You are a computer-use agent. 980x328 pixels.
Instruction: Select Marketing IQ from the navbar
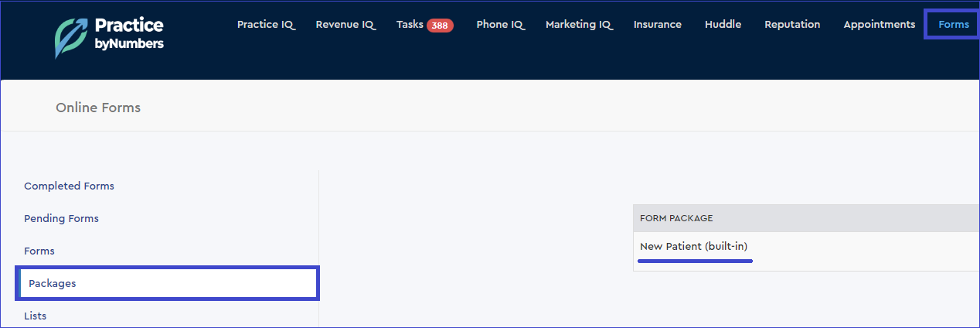[x=578, y=25]
